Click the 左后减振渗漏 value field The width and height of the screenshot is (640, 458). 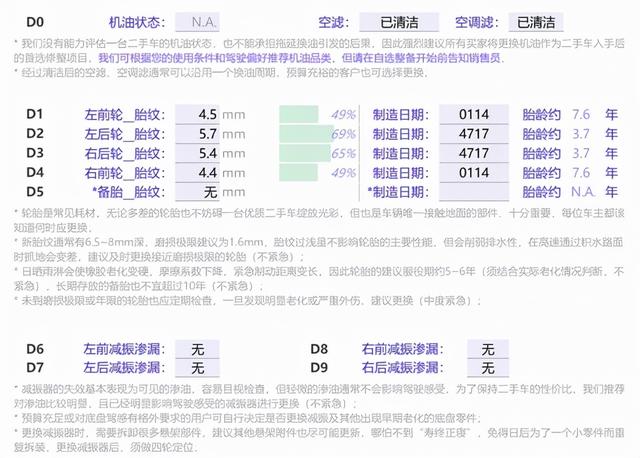pyautogui.click(x=197, y=368)
